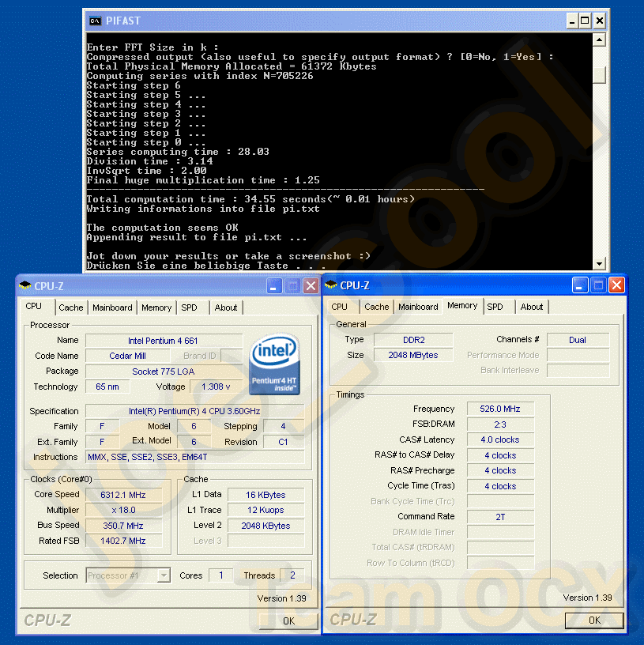Click the FSB:DRAM ratio value '2:3'
644x645 pixels.
[500, 424]
